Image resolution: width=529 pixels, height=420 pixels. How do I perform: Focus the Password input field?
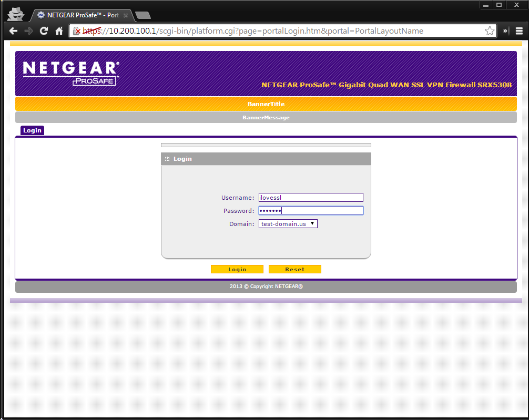tap(311, 210)
